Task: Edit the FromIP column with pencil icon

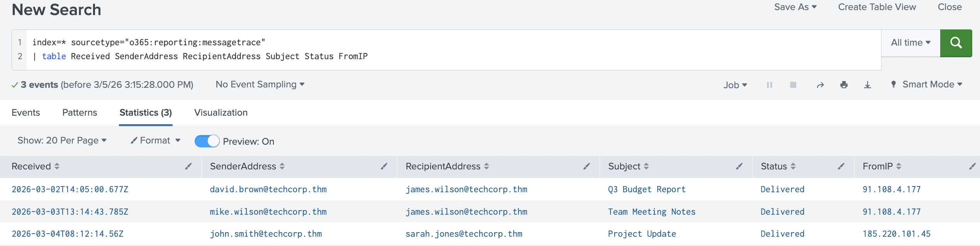Action: 972,166
